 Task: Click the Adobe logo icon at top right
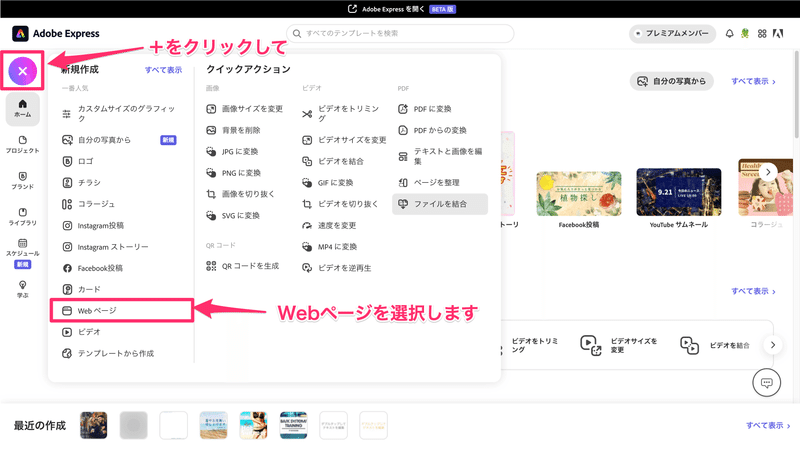click(x=778, y=34)
